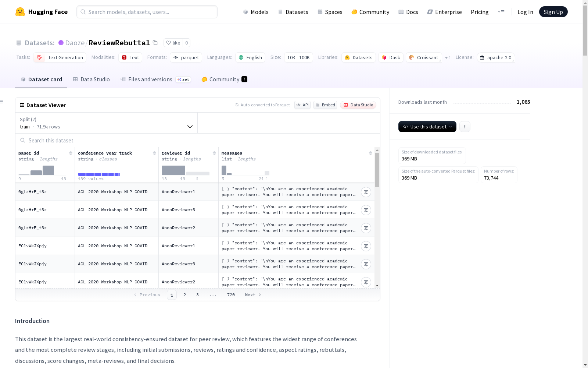
Task: Sort by the messages column
Action: click(x=370, y=153)
